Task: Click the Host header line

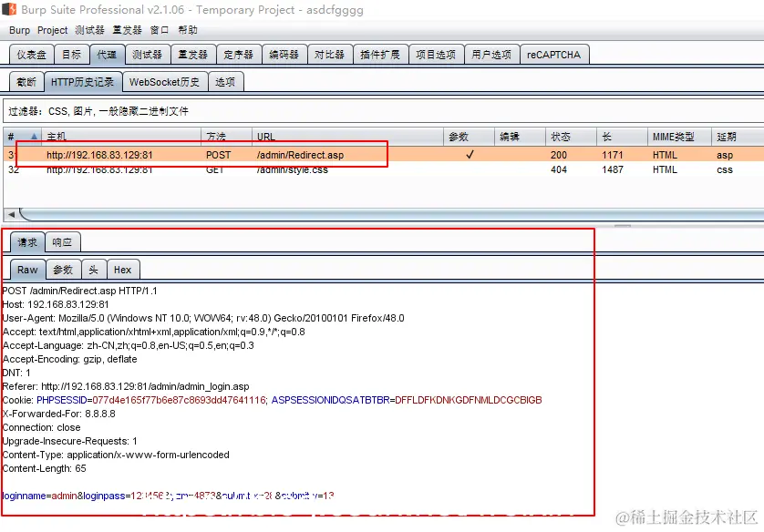Action: pyautogui.click(x=56, y=304)
